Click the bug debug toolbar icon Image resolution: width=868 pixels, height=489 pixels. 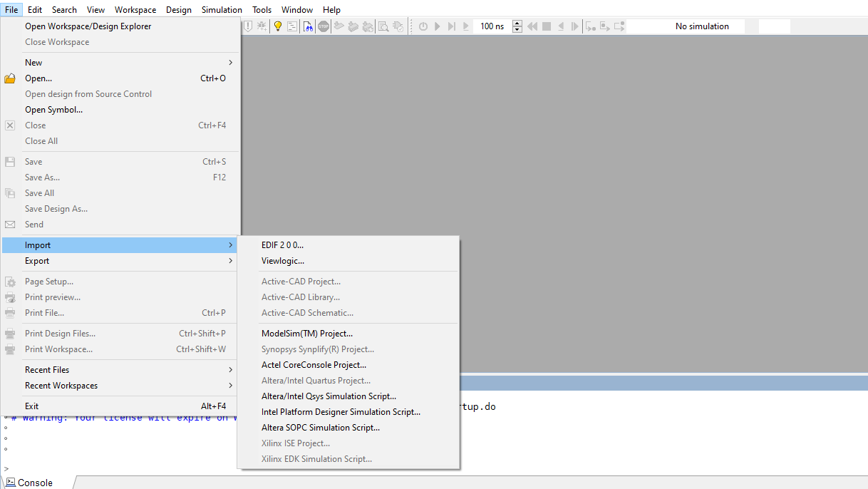tap(262, 26)
